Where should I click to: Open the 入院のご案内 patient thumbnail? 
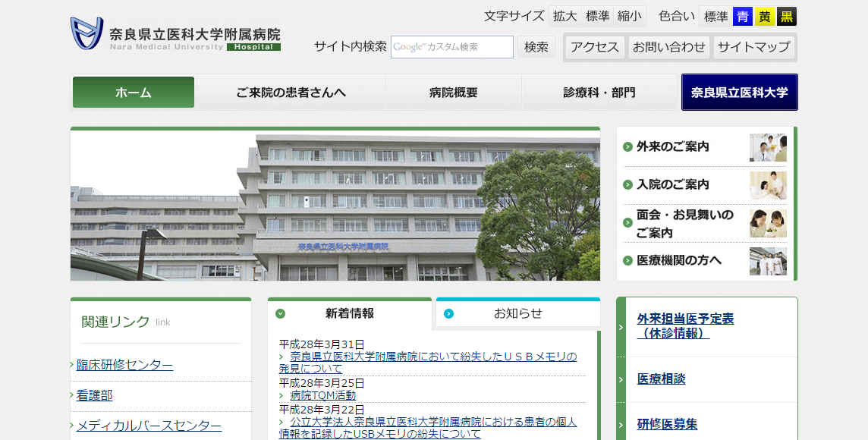768,185
